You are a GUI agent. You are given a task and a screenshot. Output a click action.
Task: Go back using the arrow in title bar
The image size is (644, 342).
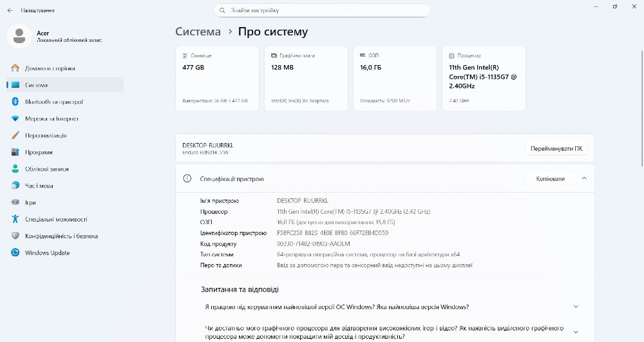coord(10,10)
